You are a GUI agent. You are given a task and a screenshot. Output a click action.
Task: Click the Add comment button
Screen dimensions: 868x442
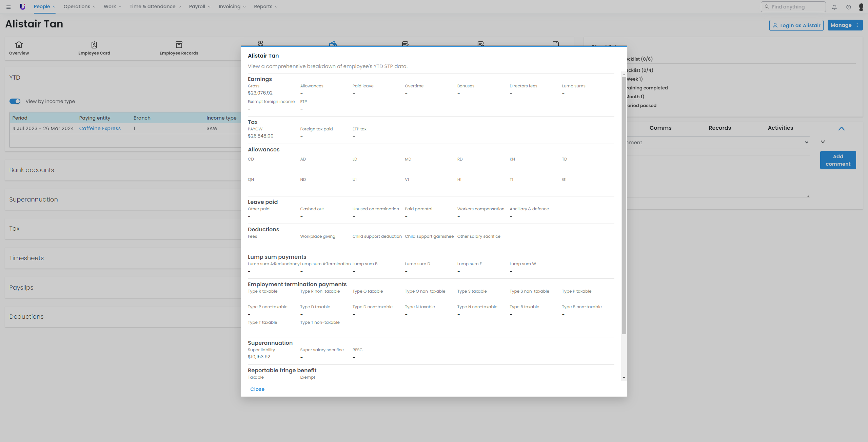(x=838, y=160)
